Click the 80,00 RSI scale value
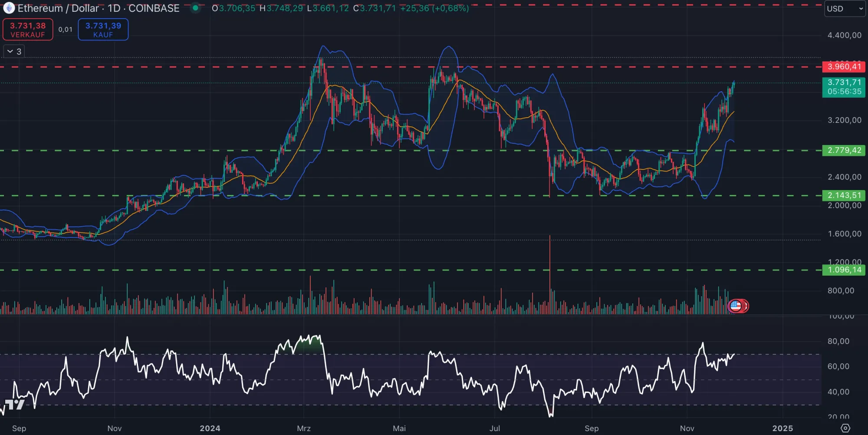Viewport: 868px width, 435px height. tap(838, 341)
